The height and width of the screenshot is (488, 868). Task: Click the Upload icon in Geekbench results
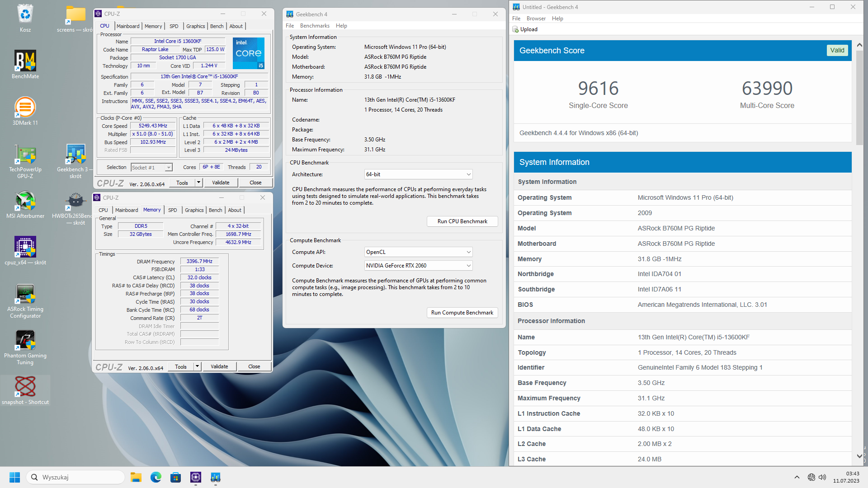(515, 29)
